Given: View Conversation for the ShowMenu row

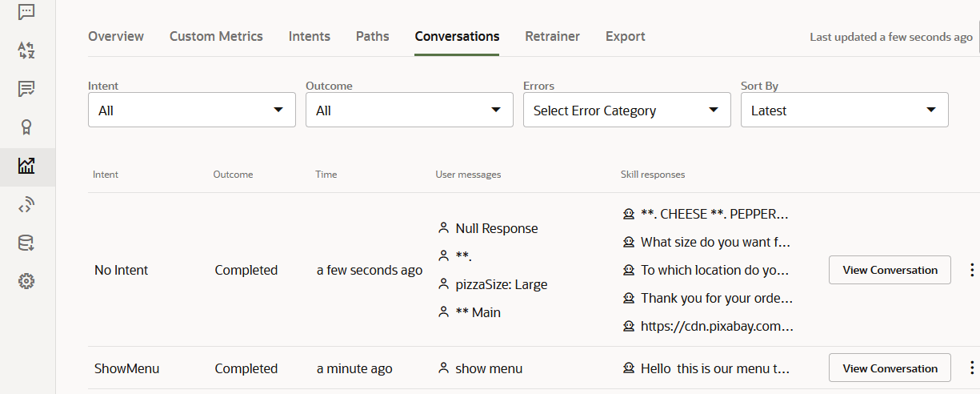Looking at the screenshot, I should tap(890, 368).
